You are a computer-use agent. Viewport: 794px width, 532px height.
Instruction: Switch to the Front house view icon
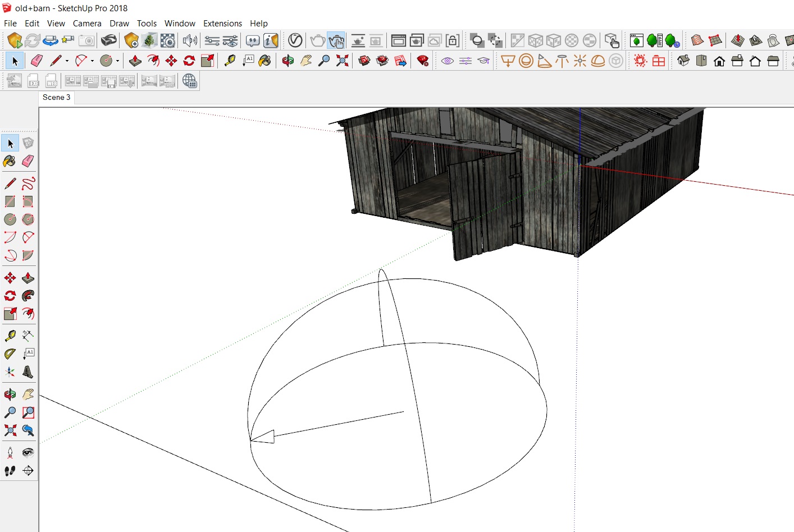click(x=719, y=61)
